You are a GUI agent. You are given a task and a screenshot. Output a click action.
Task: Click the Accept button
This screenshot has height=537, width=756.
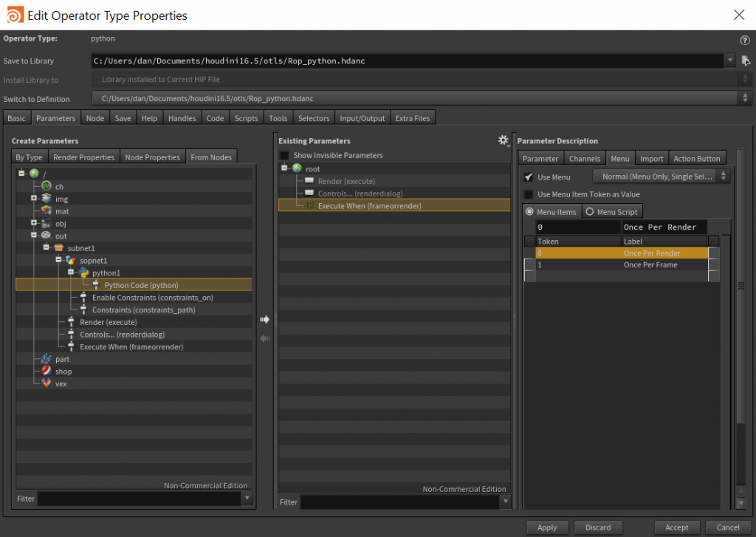(676, 527)
